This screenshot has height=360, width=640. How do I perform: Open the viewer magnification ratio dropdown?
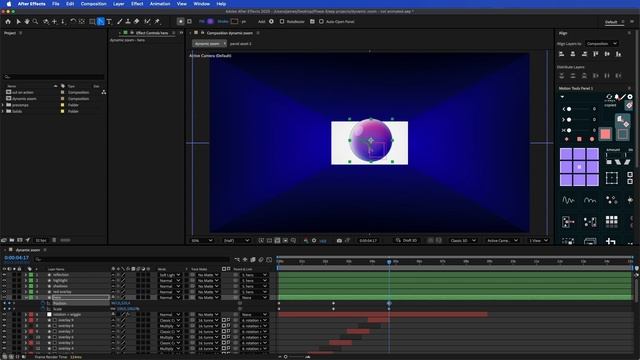[x=202, y=240]
